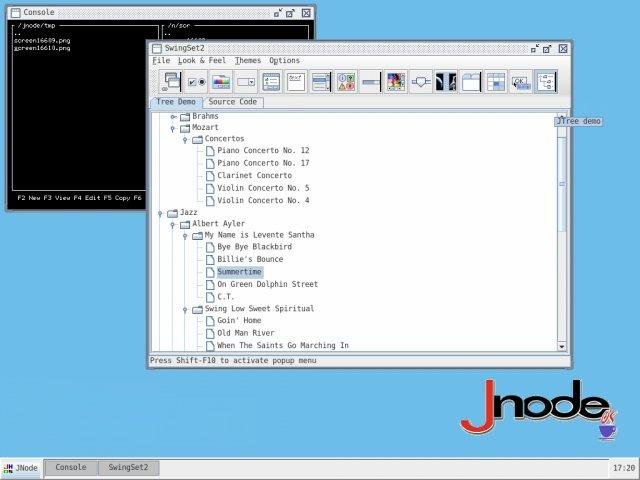Screen dimensions: 640x480
Task: Select Violin Concerto No. 4
Action: point(258,201)
